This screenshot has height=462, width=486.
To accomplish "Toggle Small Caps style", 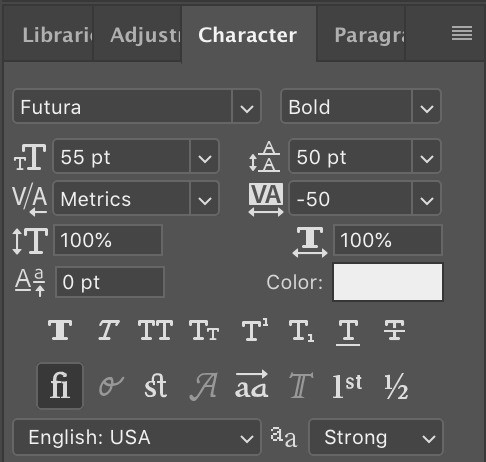I will pos(204,330).
